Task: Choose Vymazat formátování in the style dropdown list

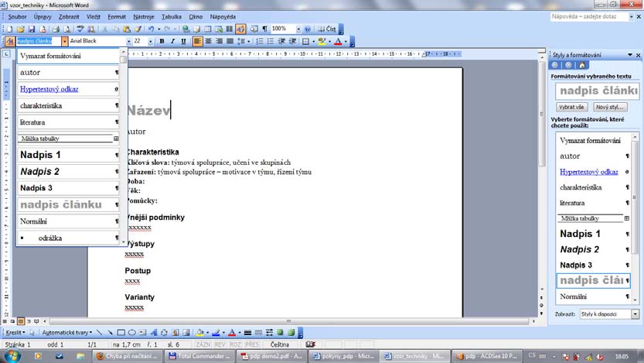Action: (x=68, y=56)
